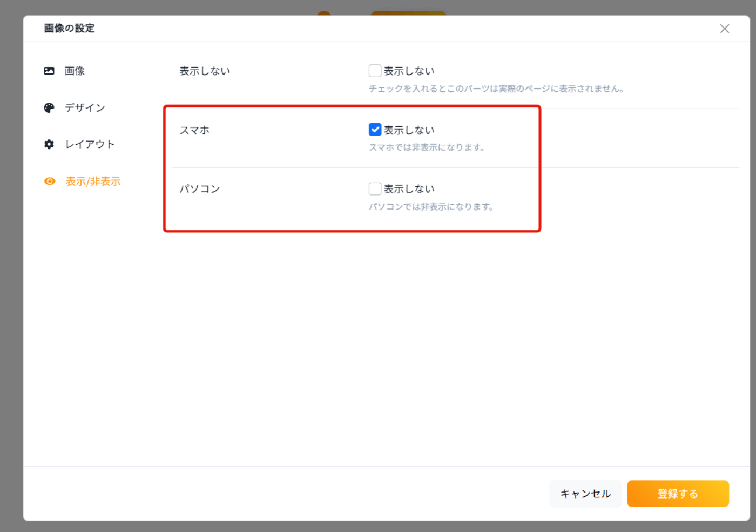Click the 表示しない row label on the left
This screenshot has width=756, height=532.
[x=205, y=71]
